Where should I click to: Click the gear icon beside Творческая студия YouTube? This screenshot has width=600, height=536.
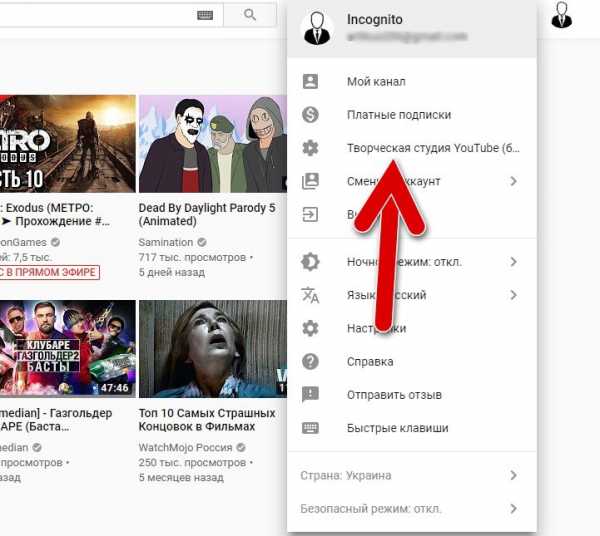pos(310,148)
